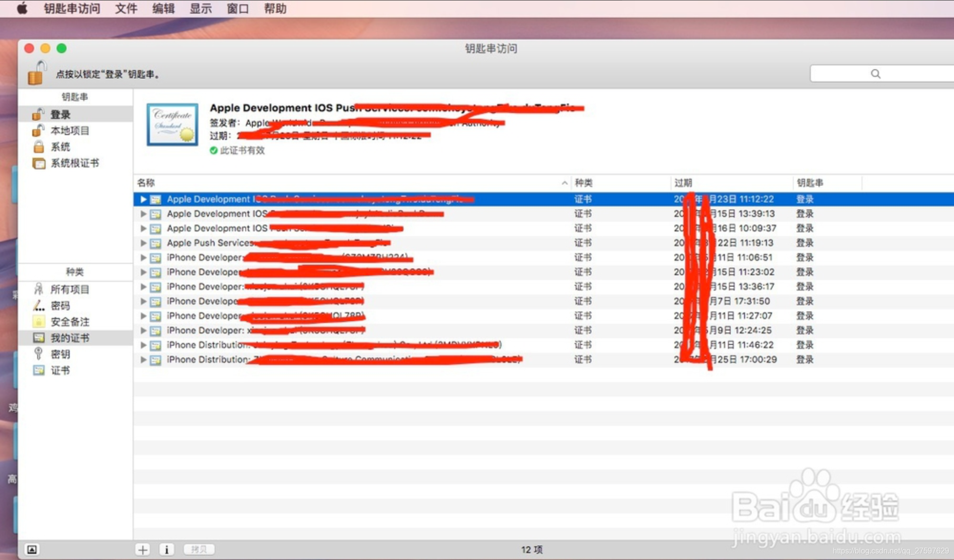
Task: Toggle the sidebar show/hide button at bottom left
Action: click(32, 550)
